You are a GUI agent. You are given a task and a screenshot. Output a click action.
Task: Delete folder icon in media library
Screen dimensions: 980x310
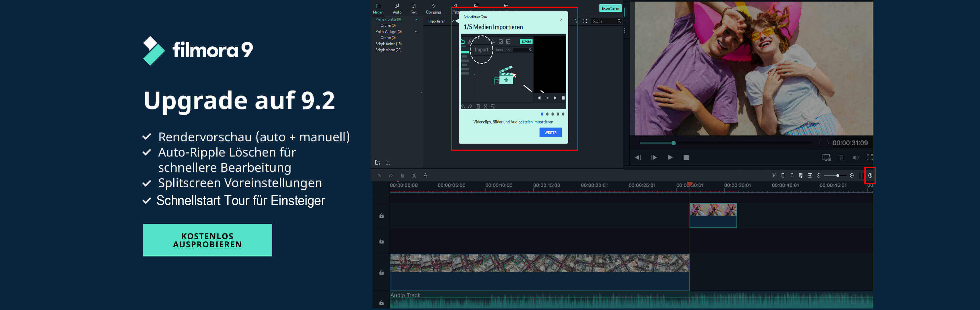(388, 163)
